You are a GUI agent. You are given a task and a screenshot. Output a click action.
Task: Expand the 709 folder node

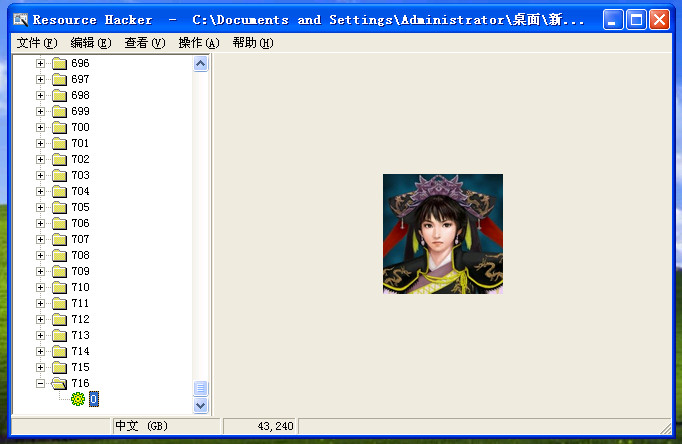(40, 271)
